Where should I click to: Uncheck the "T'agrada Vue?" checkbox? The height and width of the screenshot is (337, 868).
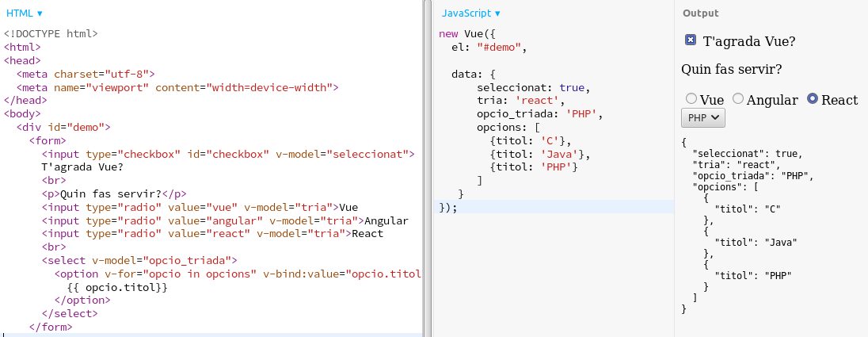(690, 40)
